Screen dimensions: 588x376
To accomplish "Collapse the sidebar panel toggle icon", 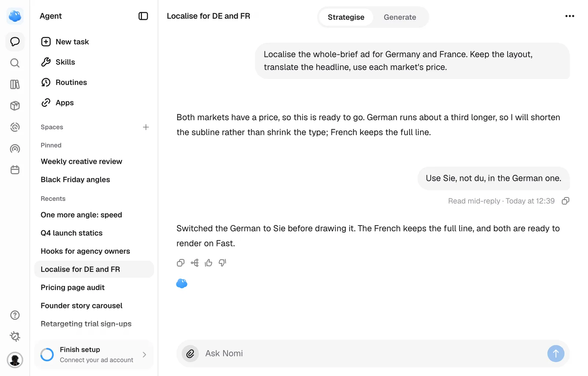I will pyautogui.click(x=143, y=16).
